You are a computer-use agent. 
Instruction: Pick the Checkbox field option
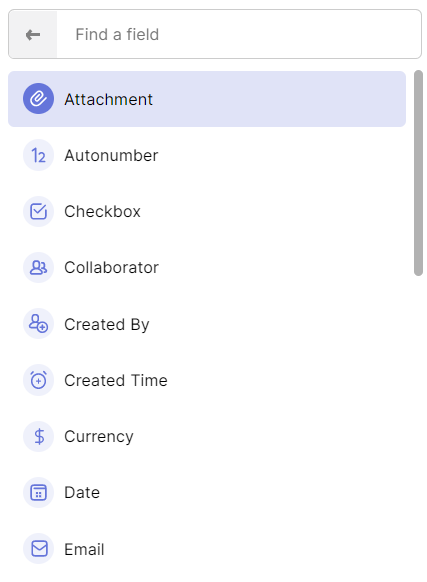(207, 212)
